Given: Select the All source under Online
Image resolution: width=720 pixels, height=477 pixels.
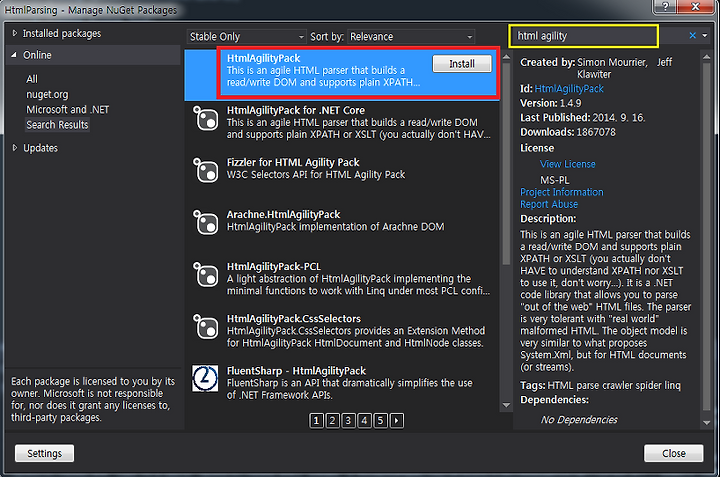Looking at the screenshot, I should point(32,79).
